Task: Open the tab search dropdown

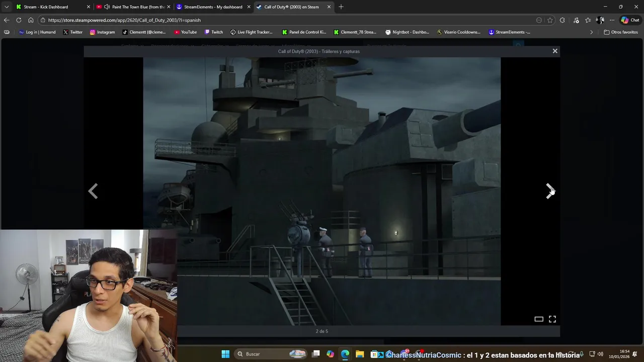Action: pos(7,7)
